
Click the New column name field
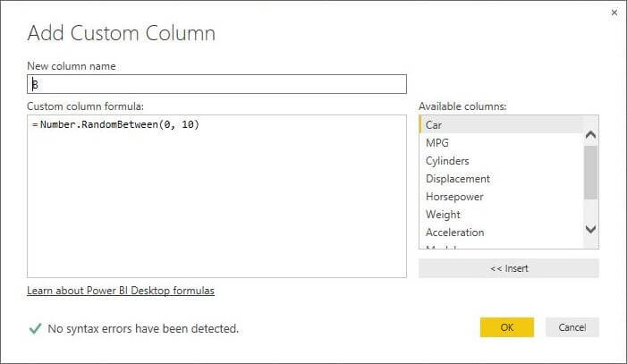[217, 84]
